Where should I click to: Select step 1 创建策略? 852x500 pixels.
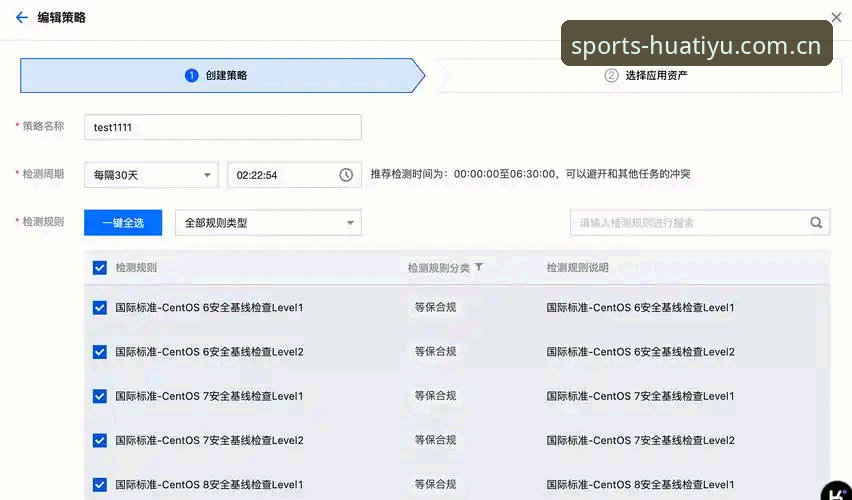pyautogui.click(x=223, y=76)
